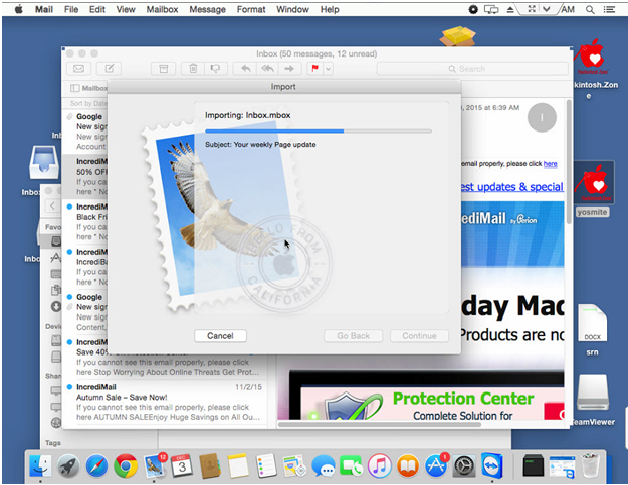The image size is (628, 485).
Task: Open Calendar from the Dock
Action: coord(182,466)
